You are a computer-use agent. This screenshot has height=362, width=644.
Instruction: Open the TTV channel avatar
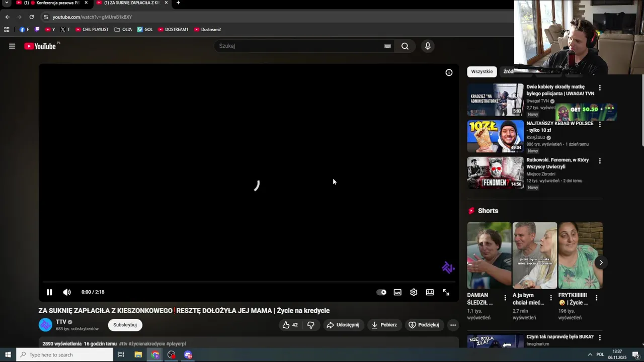point(45,325)
